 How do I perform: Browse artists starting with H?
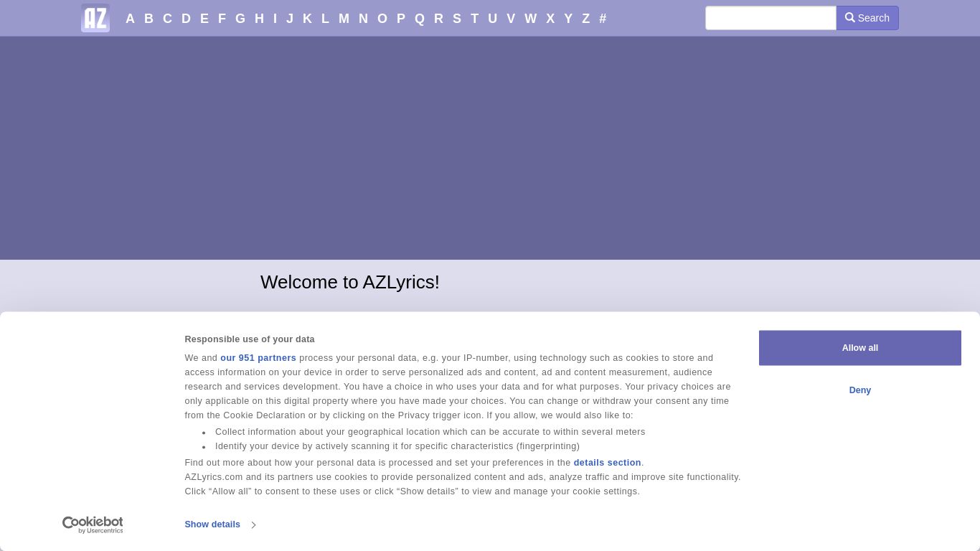(259, 19)
